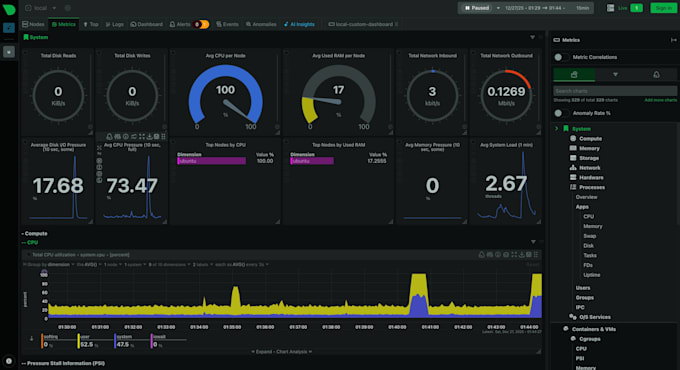
Task: Click the Add more charts link
Action: [660, 100]
